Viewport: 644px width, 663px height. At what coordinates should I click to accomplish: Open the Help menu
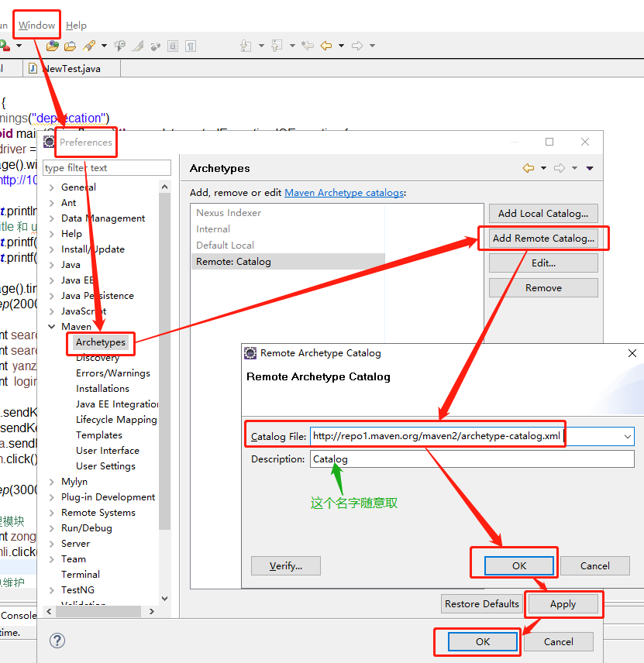[76, 26]
